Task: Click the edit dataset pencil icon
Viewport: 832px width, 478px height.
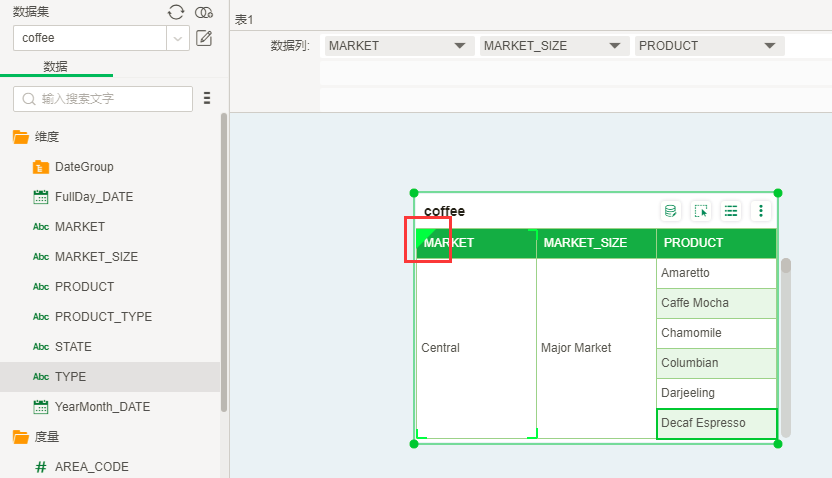Action: [204, 38]
